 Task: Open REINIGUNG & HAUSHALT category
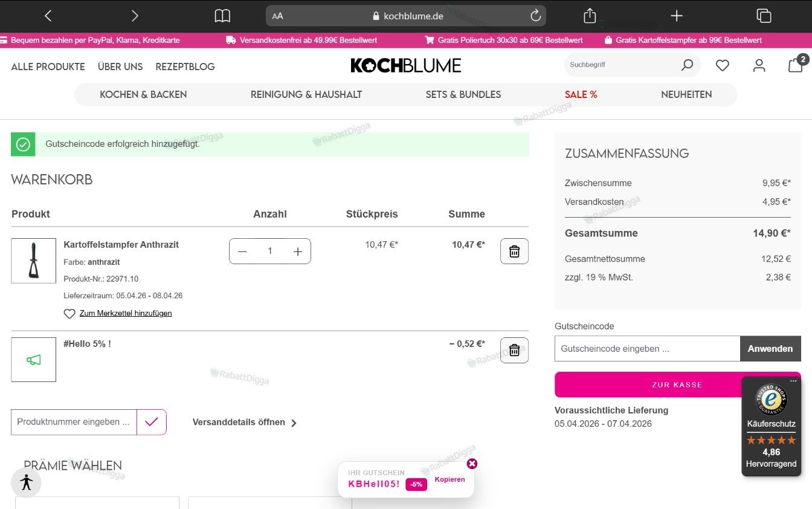(306, 94)
